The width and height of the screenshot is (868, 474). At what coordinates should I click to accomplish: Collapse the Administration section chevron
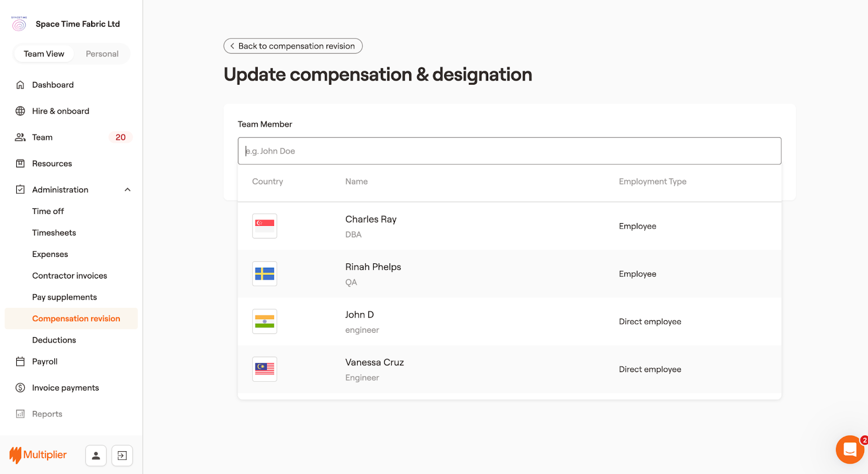pos(127,189)
